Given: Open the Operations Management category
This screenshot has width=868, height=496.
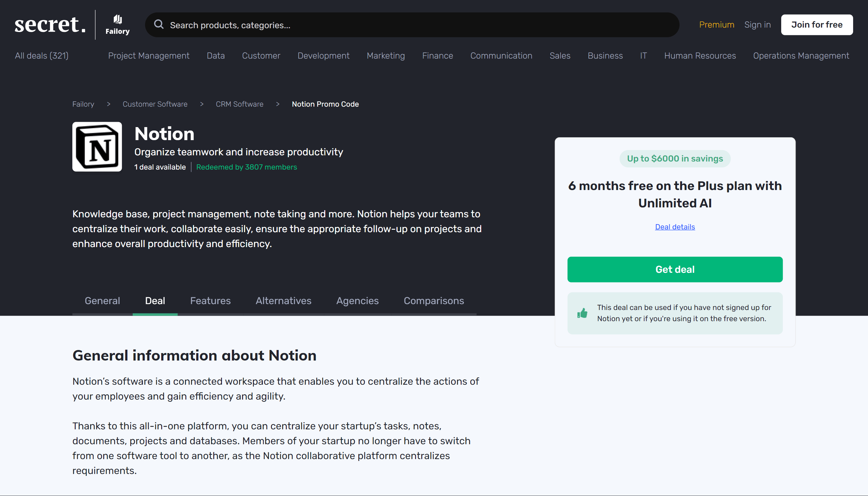Looking at the screenshot, I should [801, 55].
